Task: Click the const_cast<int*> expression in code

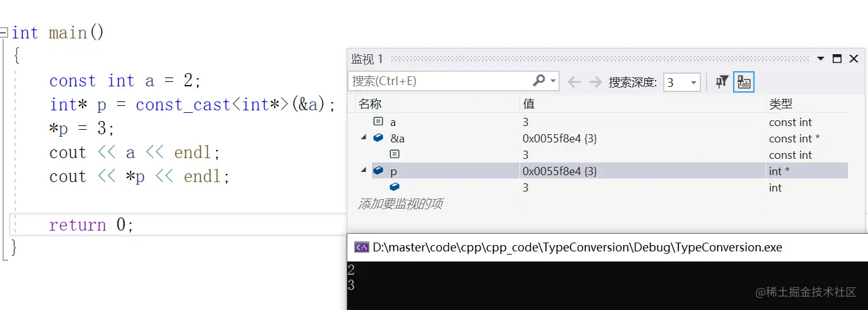Action: point(213,105)
